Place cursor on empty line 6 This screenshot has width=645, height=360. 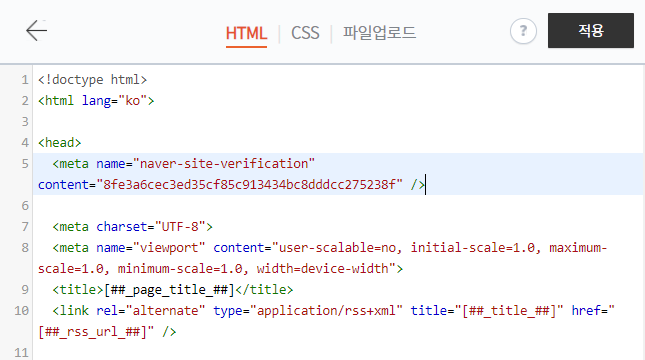click(x=337, y=205)
